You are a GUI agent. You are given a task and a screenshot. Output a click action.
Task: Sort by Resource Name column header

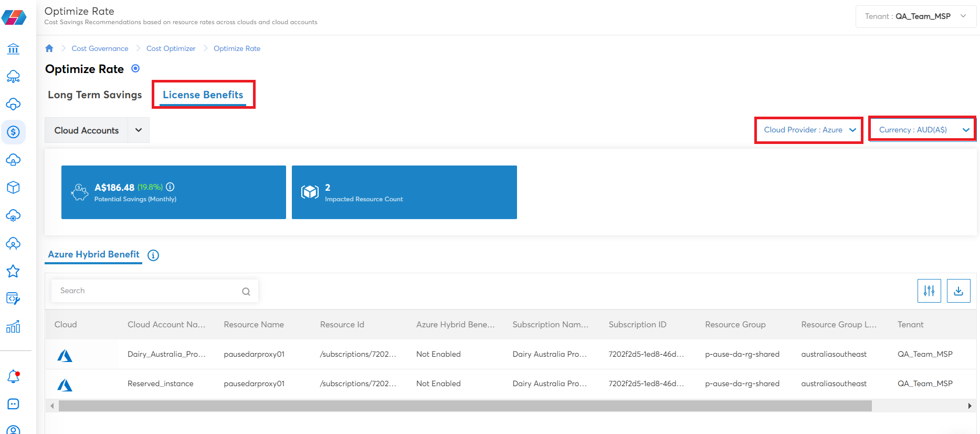(x=254, y=325)
